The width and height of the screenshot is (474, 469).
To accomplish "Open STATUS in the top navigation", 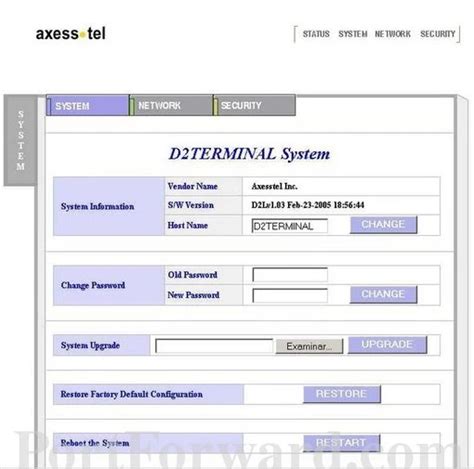I will click(316, 34).
